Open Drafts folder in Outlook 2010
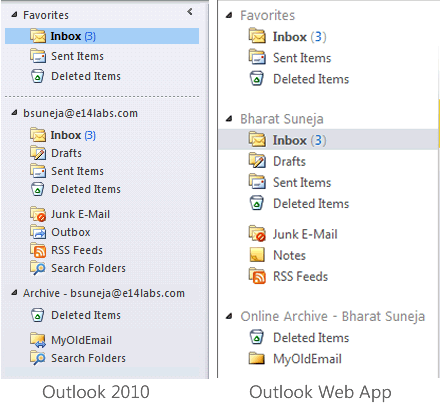The image size is (446, 404). pos(66,153)
